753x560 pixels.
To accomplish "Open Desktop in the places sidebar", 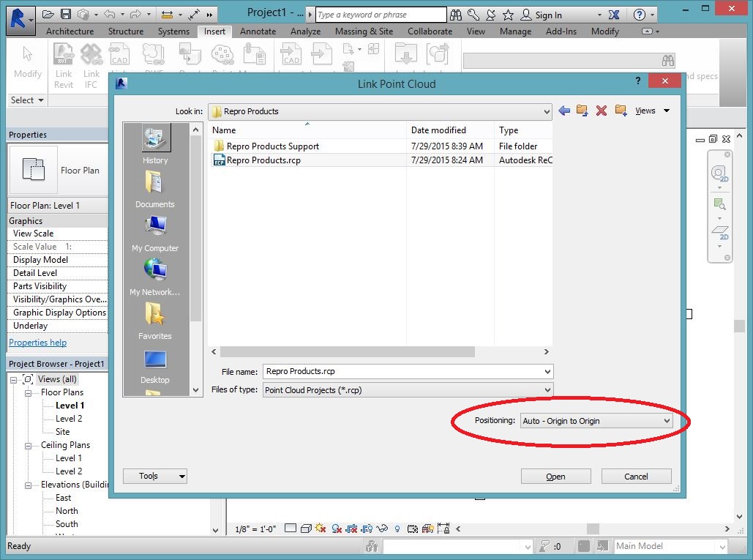I will pyautogui.click(x=155, y=365).
